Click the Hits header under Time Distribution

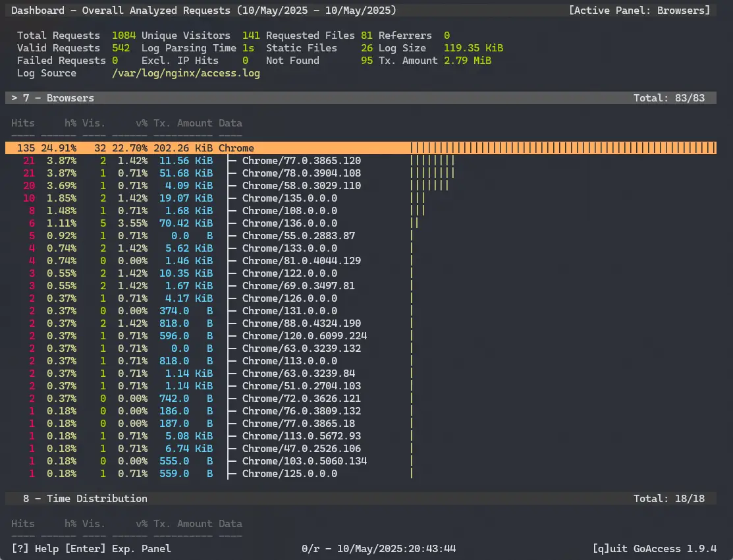[23, 524]
